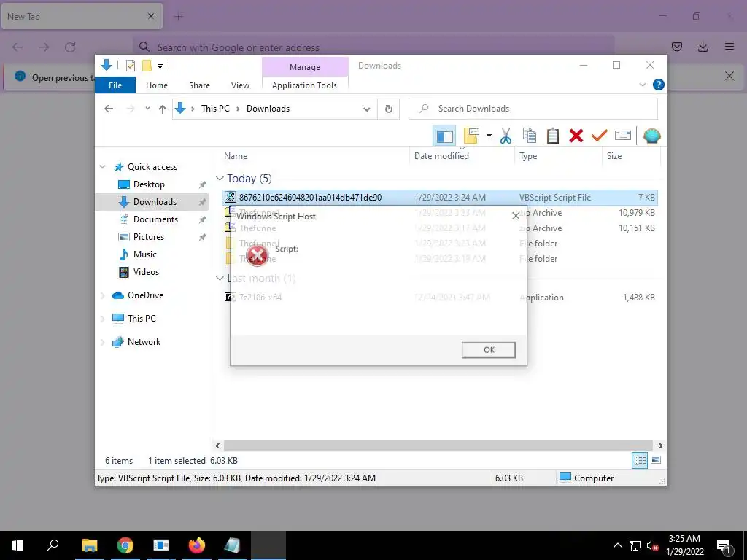The height and width of the screenshot is (560, 747).
Task: Click the Paste clipboard toolbar icon
Action: click(553, 136)
